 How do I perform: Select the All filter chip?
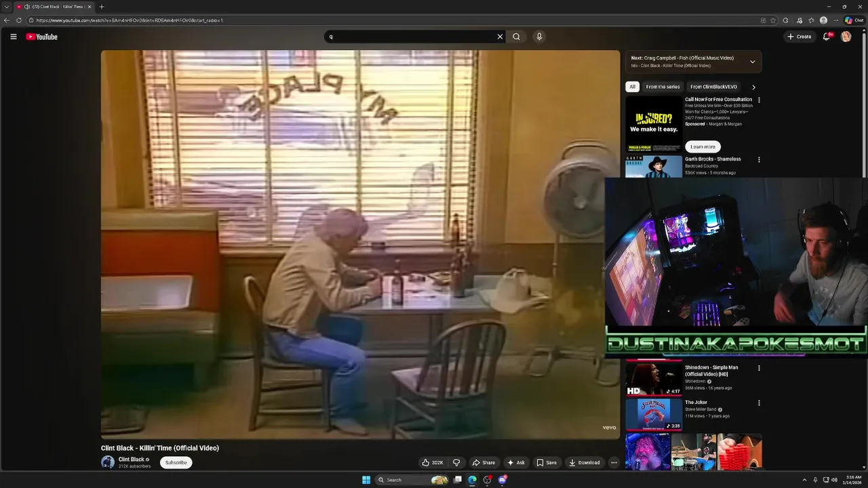click(x=632, y=87)
